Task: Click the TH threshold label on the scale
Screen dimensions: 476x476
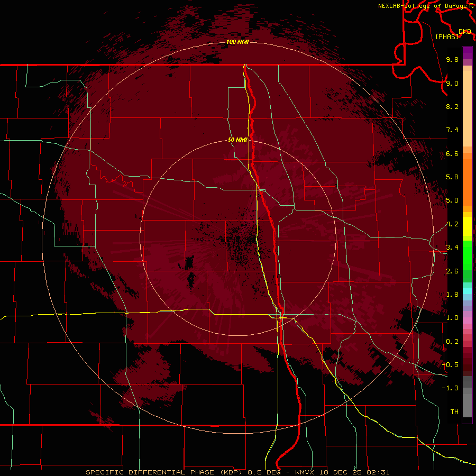Action: [x=454, y=412]
